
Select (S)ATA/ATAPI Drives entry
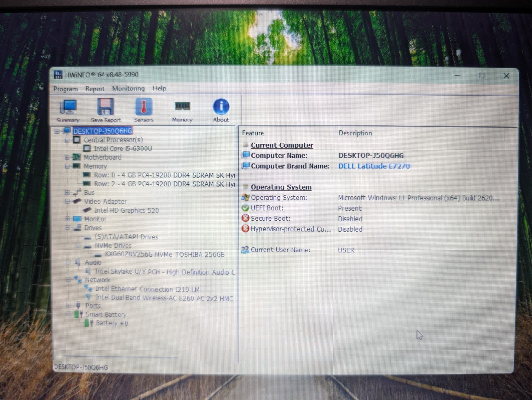(126, 237)
